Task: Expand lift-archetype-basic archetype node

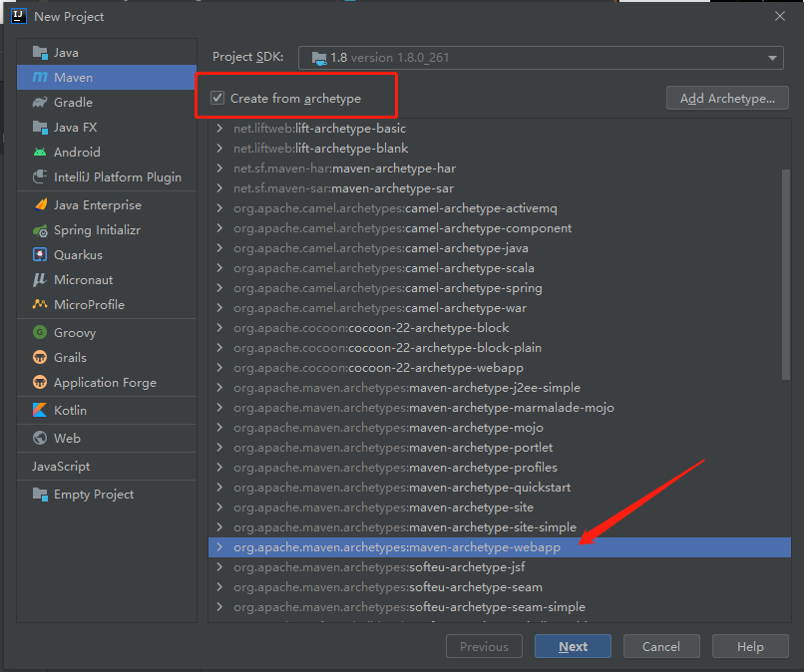Action: click(219, 129)
